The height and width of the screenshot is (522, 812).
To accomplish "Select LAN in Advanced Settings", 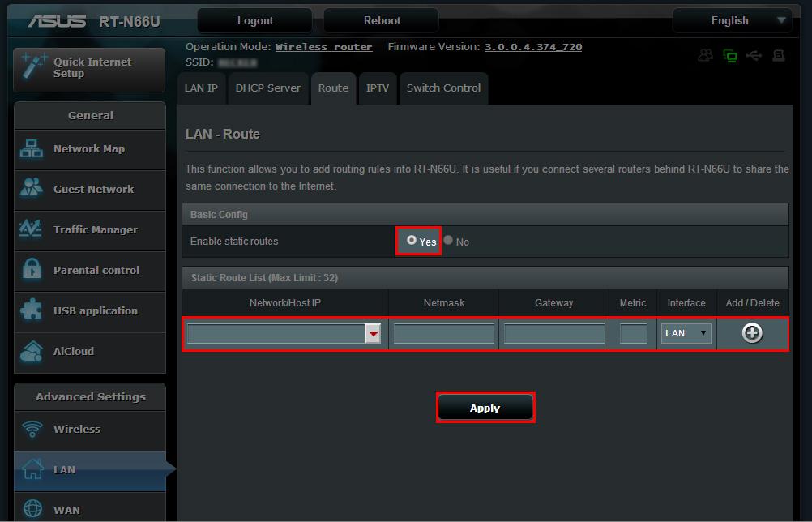I will point(90,470).
